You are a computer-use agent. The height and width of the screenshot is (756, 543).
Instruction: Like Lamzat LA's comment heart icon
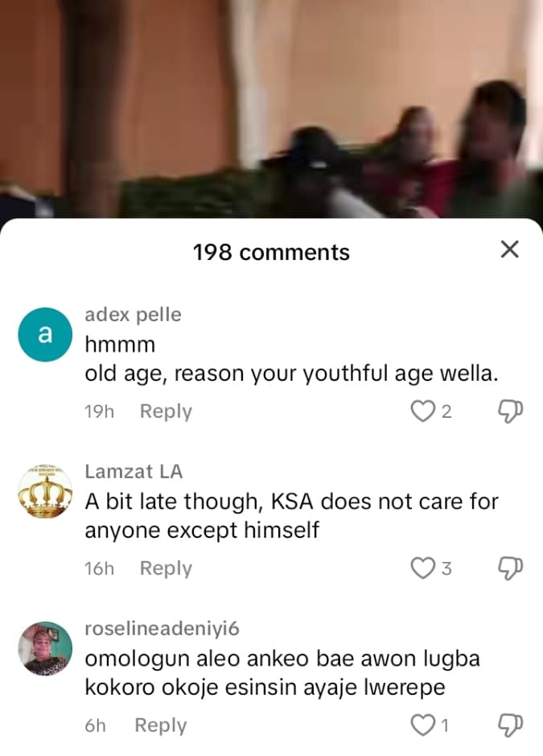click(x=422, y=568)
